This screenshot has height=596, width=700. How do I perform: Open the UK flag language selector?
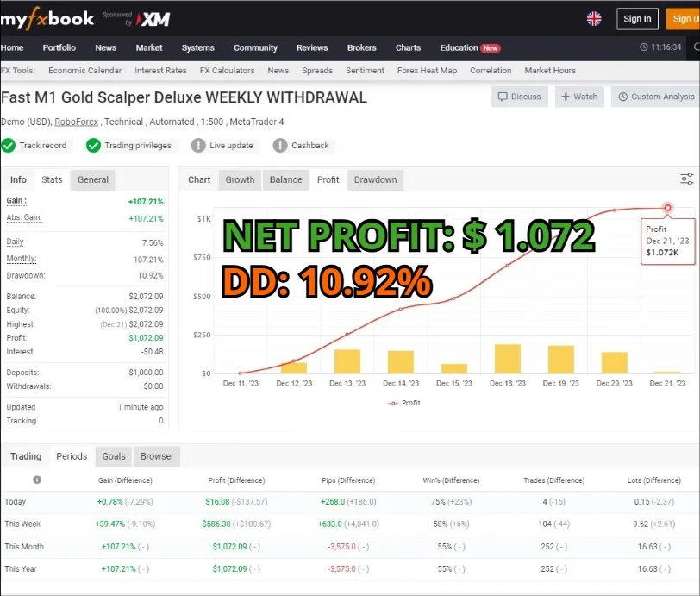594,19
